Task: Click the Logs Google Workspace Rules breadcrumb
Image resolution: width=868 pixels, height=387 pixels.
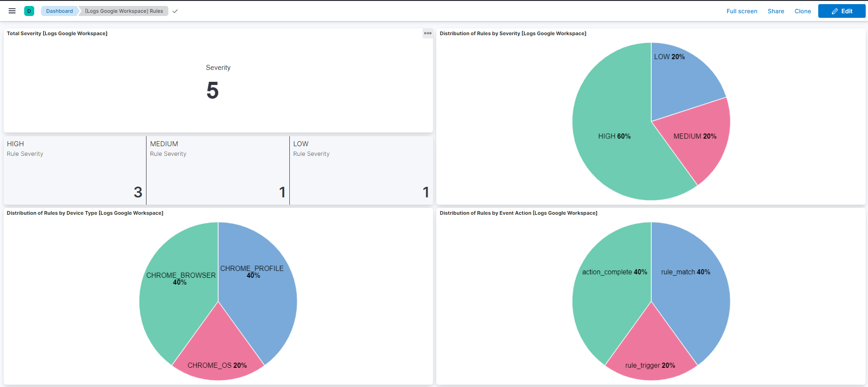Action: [x=124, y=11]
